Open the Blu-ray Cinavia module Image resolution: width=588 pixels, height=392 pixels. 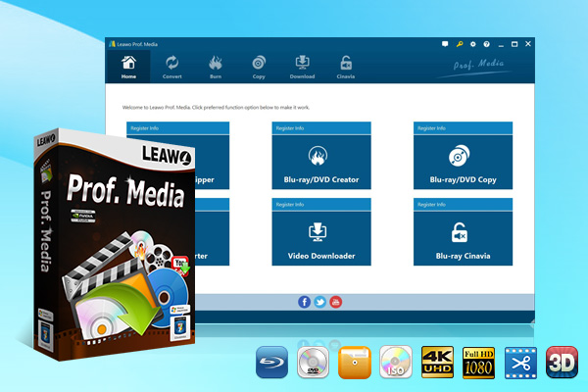pos(464,238)
